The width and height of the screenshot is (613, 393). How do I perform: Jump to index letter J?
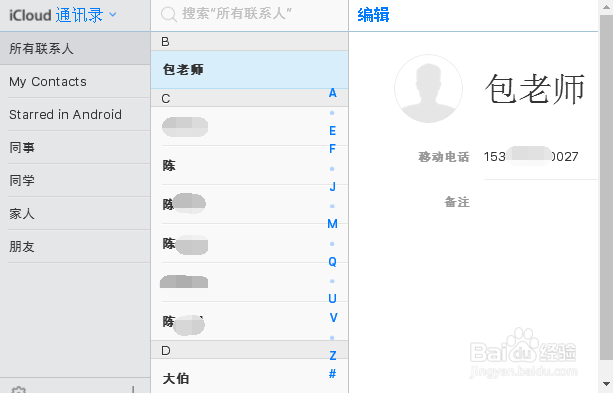click(332, 187)
